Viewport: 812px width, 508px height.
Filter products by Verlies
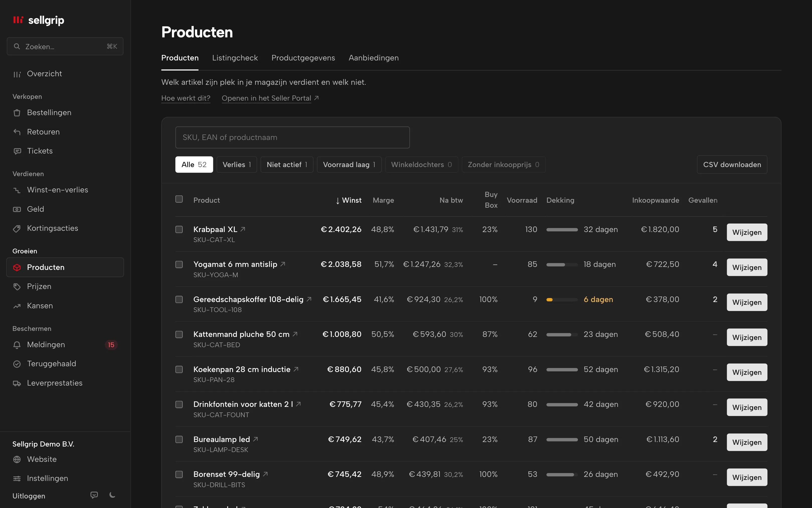pyautogui.click(x=237, y=165)
